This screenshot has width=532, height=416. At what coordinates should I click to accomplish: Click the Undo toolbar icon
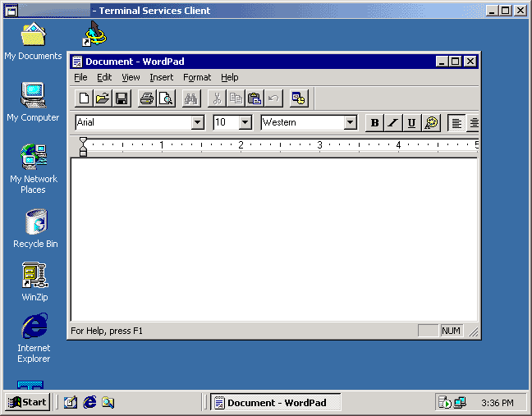[x=273, y=98]
